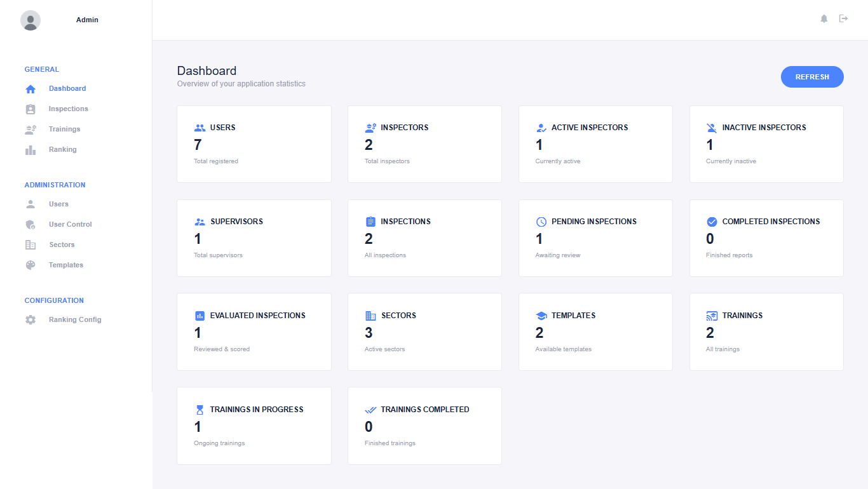This screenshot has width=868, height=489.
Task: Click the Dashboard home icon in sidebar
Action: pyautogui.click(x=30, y=88)
